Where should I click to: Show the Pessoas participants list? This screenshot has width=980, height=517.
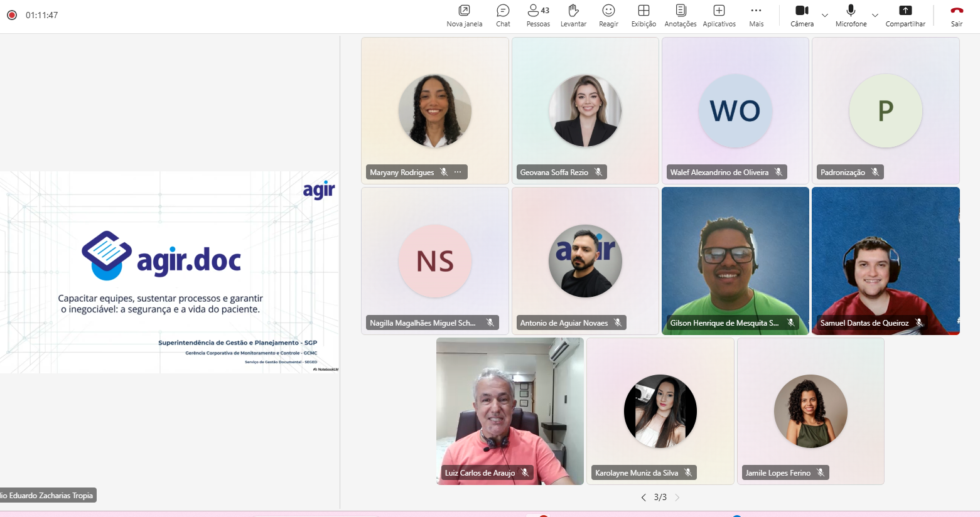point(538,16)
